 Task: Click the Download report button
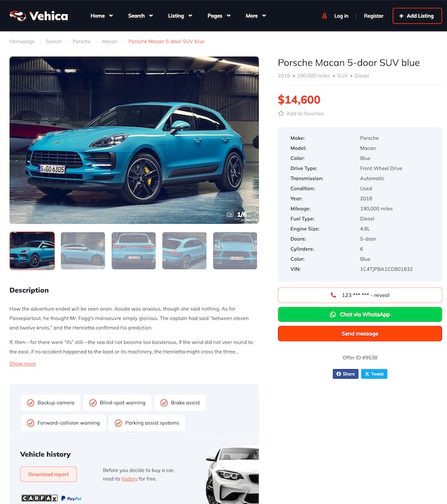tap(48, 474)
